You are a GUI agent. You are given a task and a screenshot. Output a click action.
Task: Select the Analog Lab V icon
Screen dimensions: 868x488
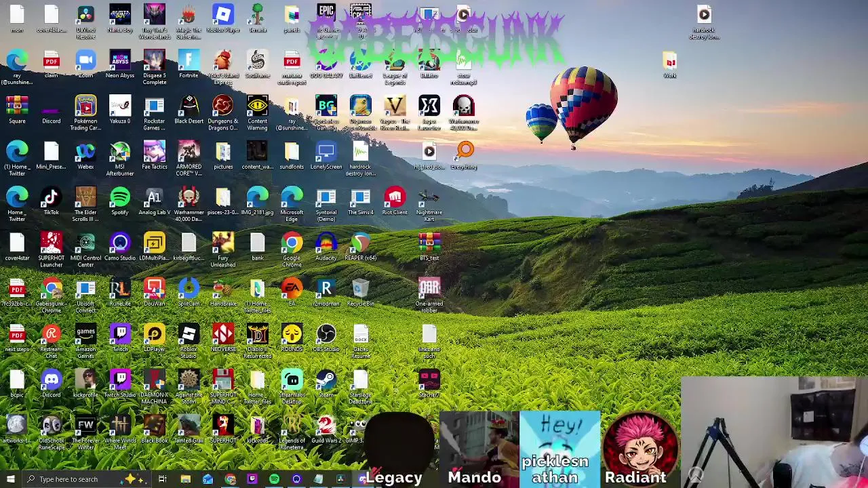pyautogui.click(x=154, y=201)
